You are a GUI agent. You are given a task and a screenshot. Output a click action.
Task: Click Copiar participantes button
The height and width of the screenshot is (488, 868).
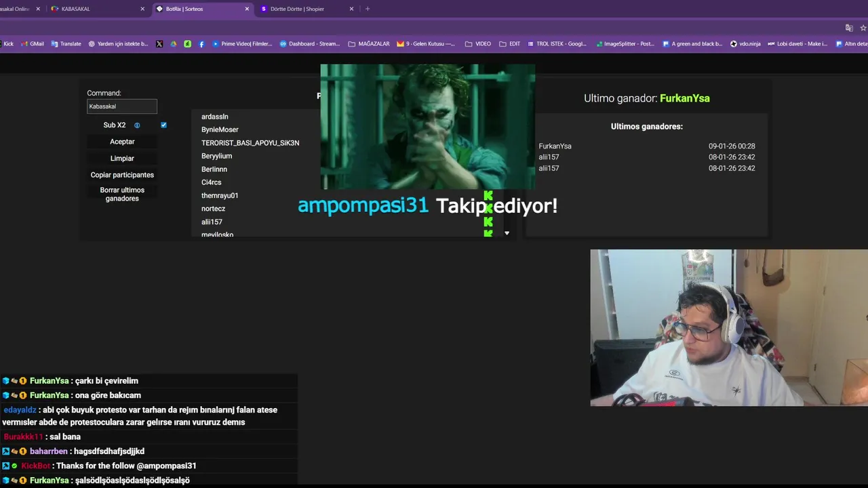[122, 175]
